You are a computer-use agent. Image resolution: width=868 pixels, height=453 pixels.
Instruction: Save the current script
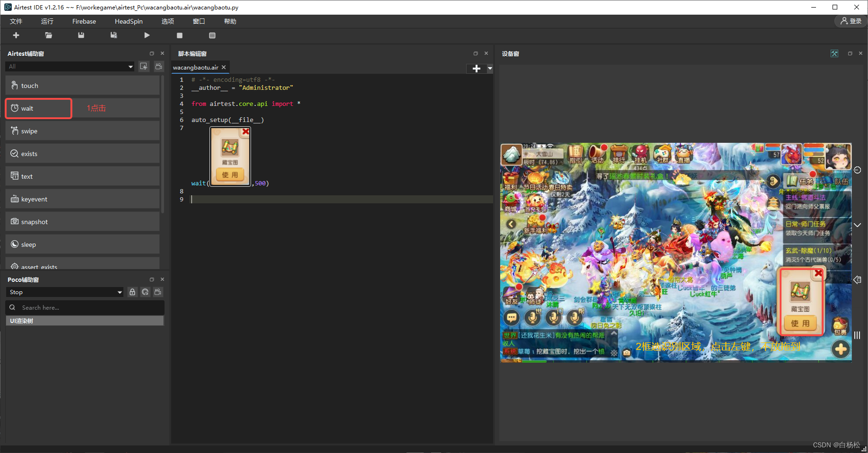point(81,35)
